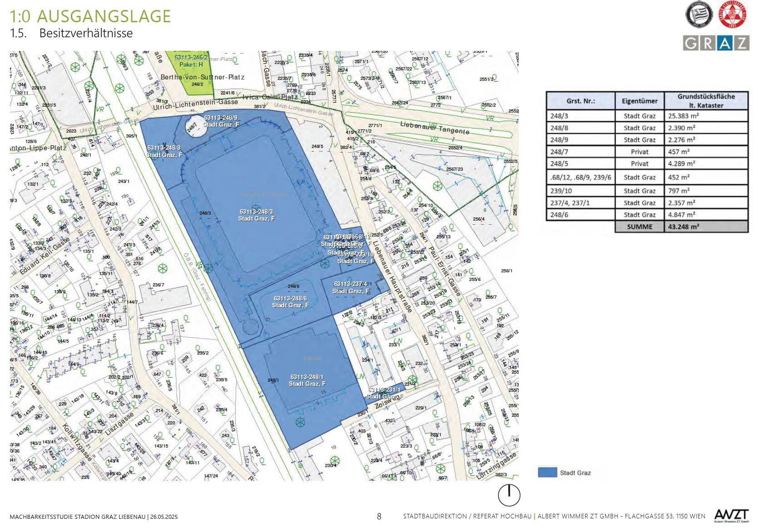Click the '1:0 AUSGANGSLAGE' heading

pyautogui.click(x=90, y=16)
